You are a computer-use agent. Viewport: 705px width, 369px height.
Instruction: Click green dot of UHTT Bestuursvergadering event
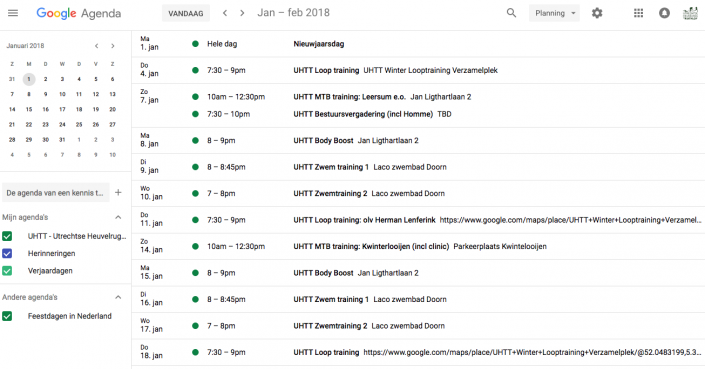point(195,114)
